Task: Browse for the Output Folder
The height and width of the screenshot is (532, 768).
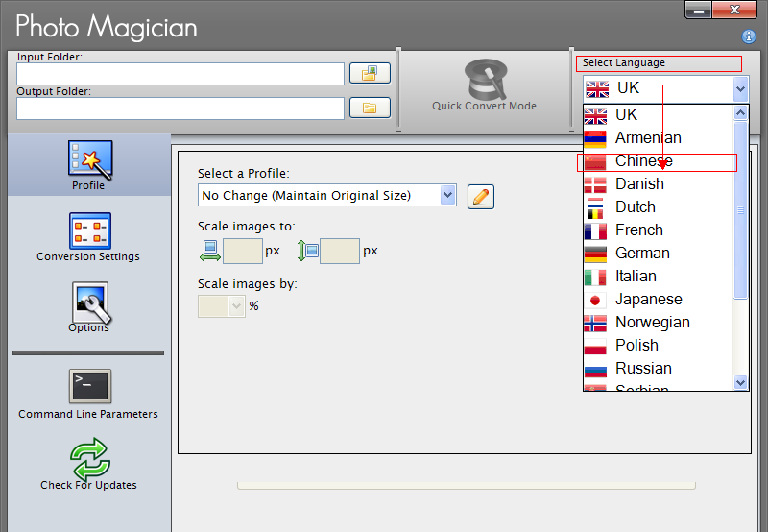Action: point(369,108)
